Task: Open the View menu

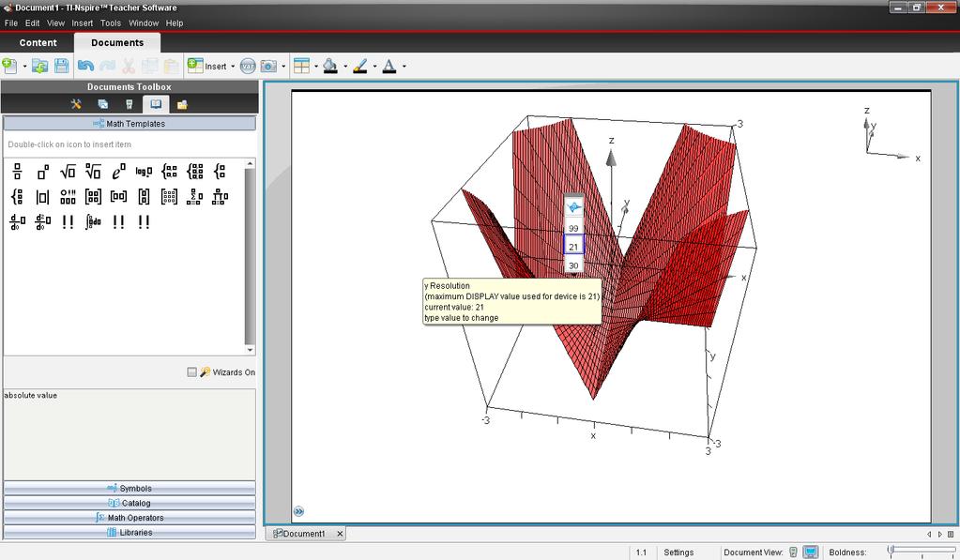Action: pos(55,23)
